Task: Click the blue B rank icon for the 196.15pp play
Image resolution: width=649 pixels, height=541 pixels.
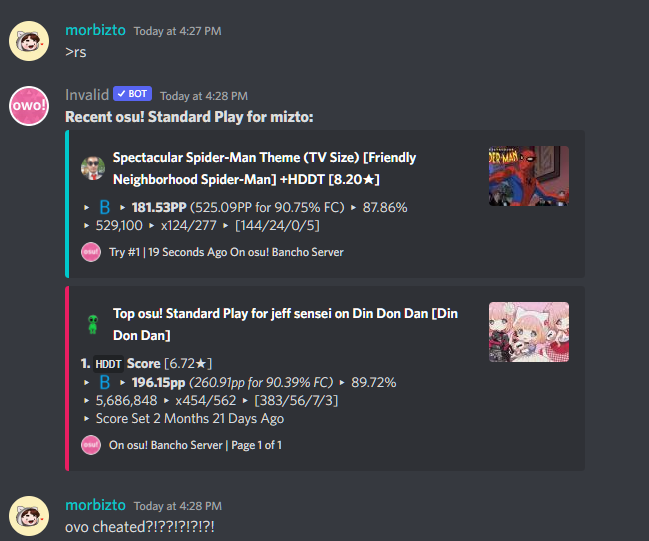Action: point(105,382)
